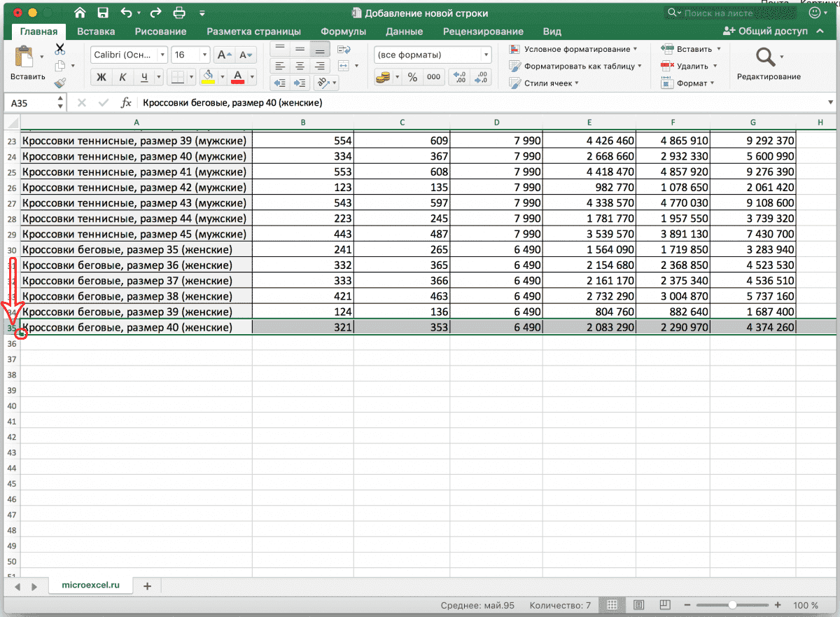Select the Format Painter brush icon
This screenshot has width=840, height=617.
[60, 83]
